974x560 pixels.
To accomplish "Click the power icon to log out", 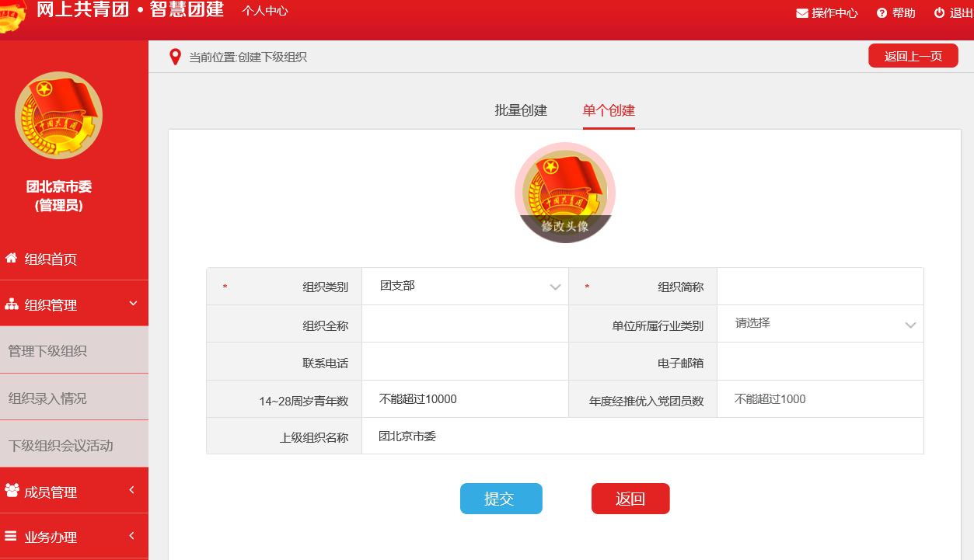I will tap(939, 13).
